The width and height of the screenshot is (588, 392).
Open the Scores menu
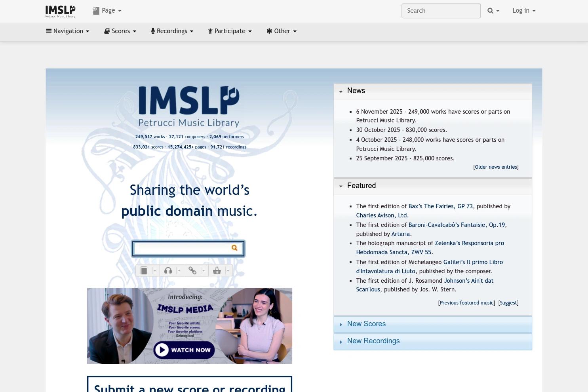[x=120, y=31]
